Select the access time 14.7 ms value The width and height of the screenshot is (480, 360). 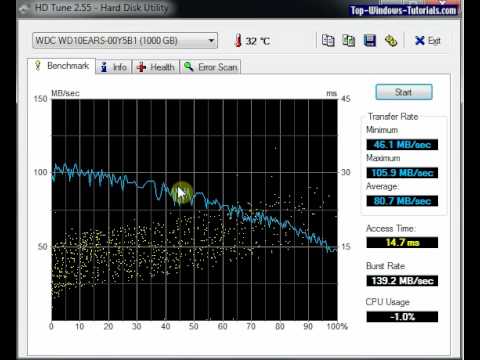coord(402,242)
